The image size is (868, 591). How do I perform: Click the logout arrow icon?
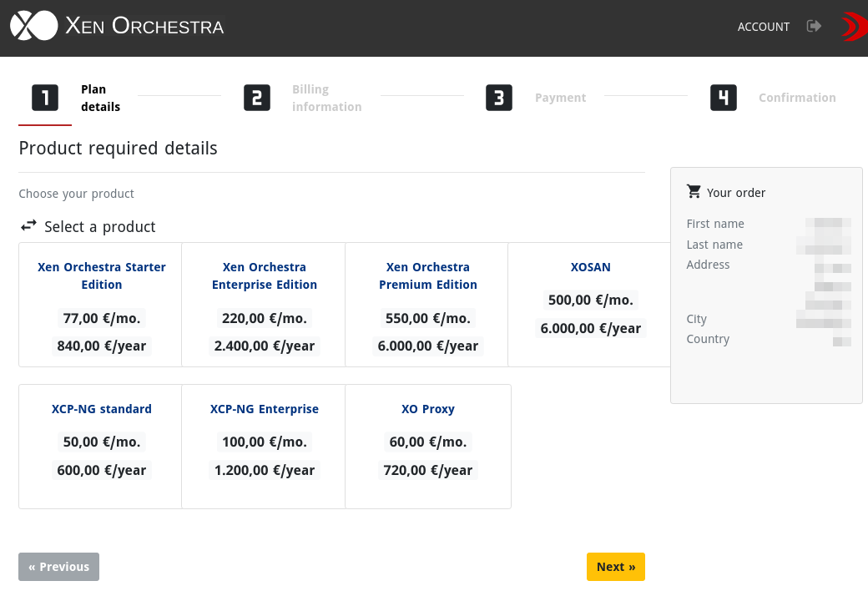point(814,26)
